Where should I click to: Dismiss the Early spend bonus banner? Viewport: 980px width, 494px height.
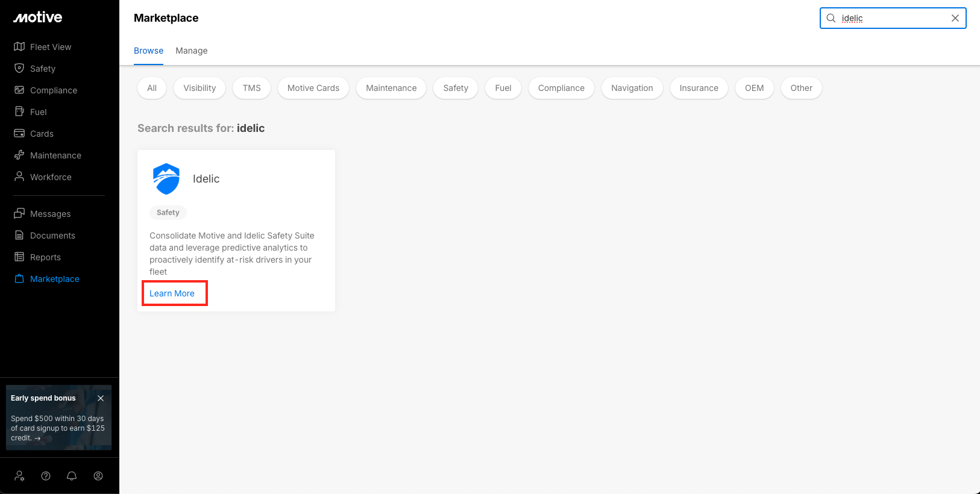point(101,398)
